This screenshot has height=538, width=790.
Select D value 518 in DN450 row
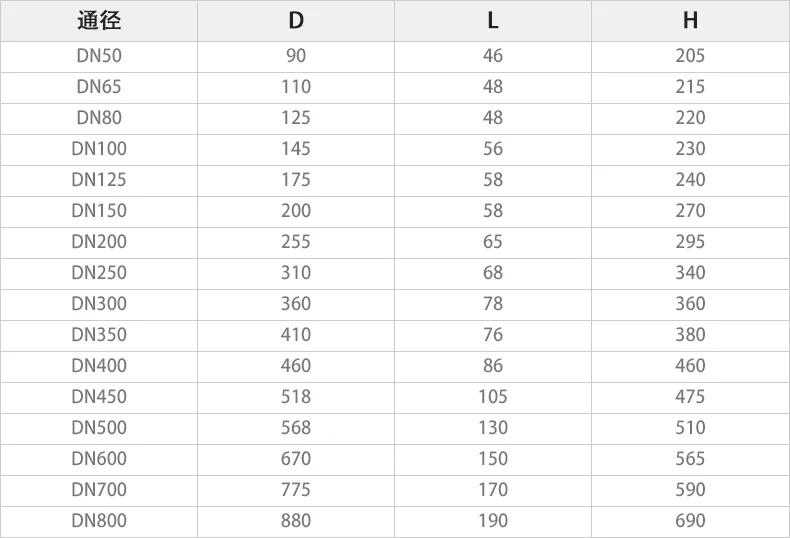click(296, 397)
